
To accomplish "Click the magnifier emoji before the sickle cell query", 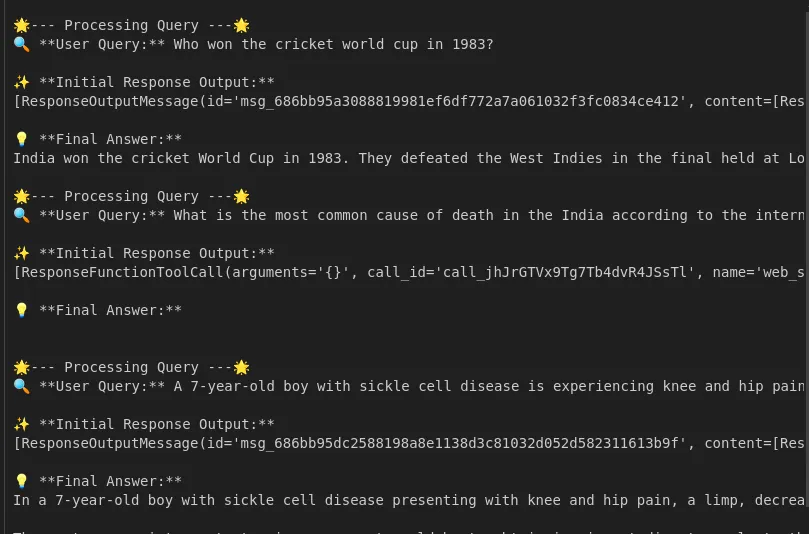I will [x=22, y=386].
